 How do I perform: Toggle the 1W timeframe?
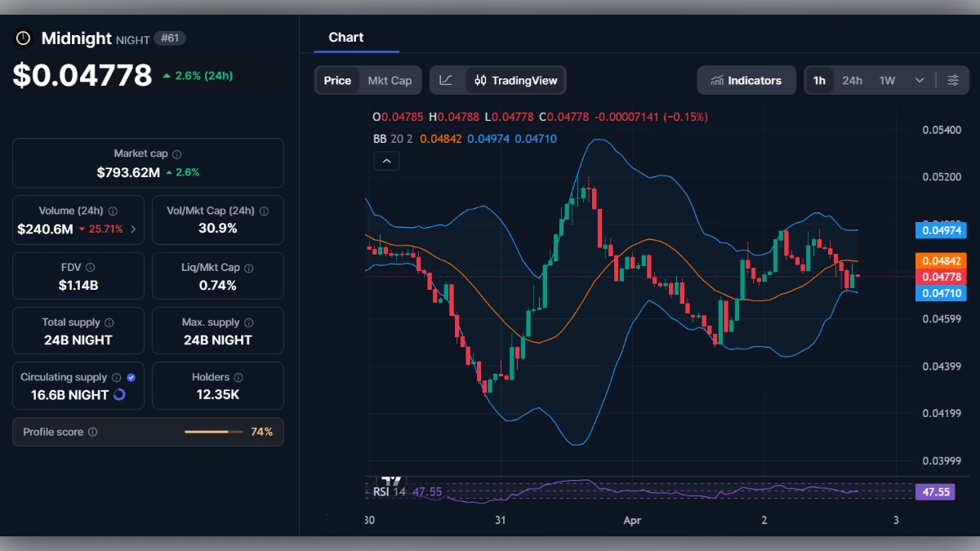click(887, 80)
